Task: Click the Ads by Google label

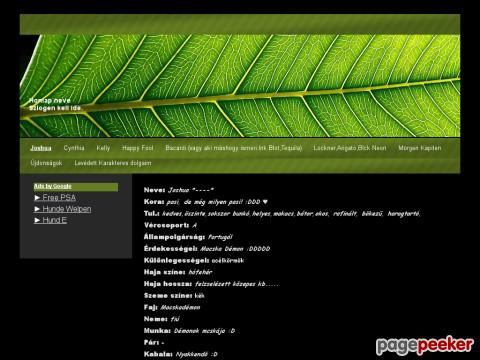Action: point(53,186)
